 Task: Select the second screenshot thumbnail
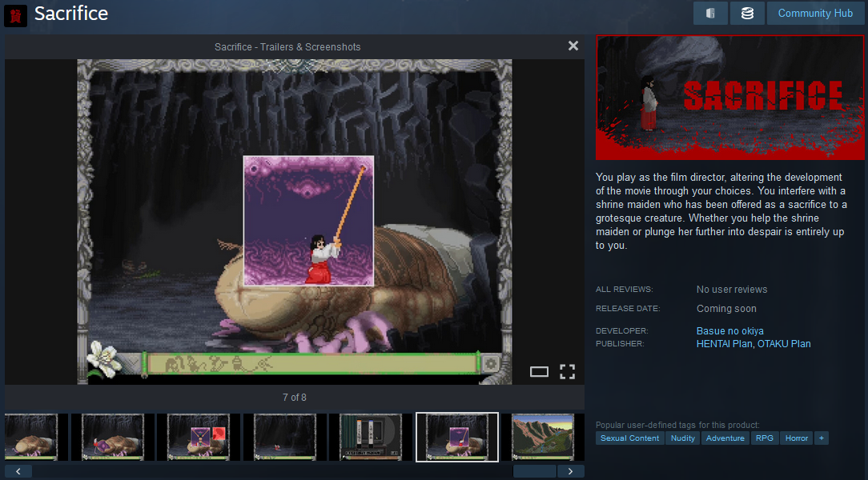(113, 437)
